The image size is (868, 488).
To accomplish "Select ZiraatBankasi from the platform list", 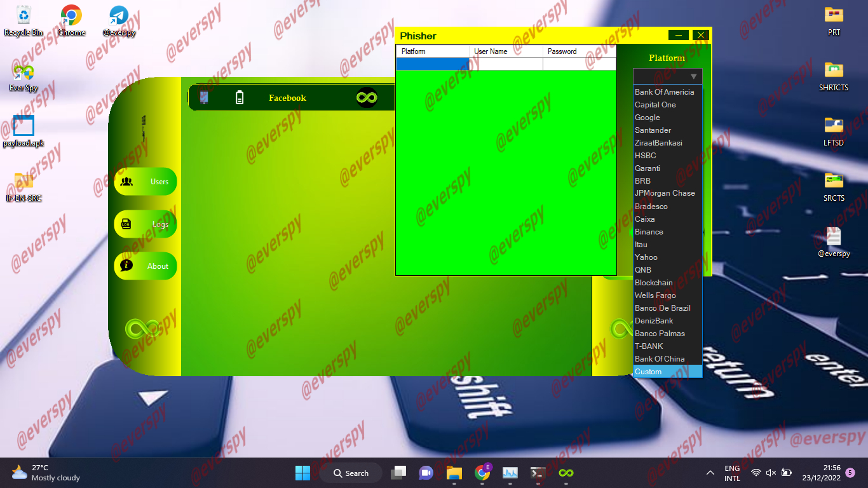I will pyautogui.click(x=667, y=143).
